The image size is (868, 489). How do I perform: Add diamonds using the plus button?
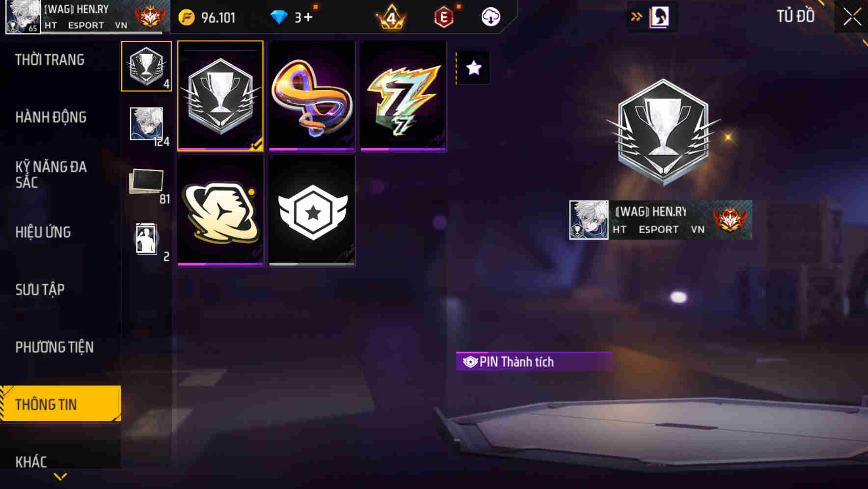point(308,18)
